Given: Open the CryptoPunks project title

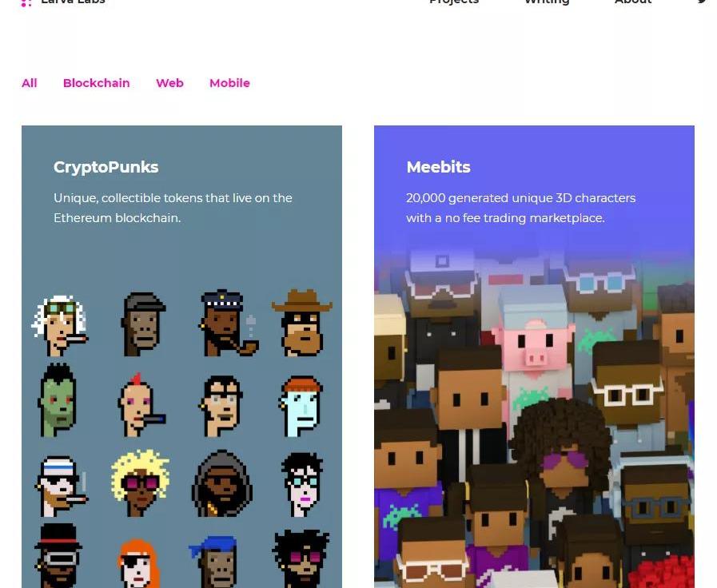Looking at the screenshot, I should pos(106,167).
